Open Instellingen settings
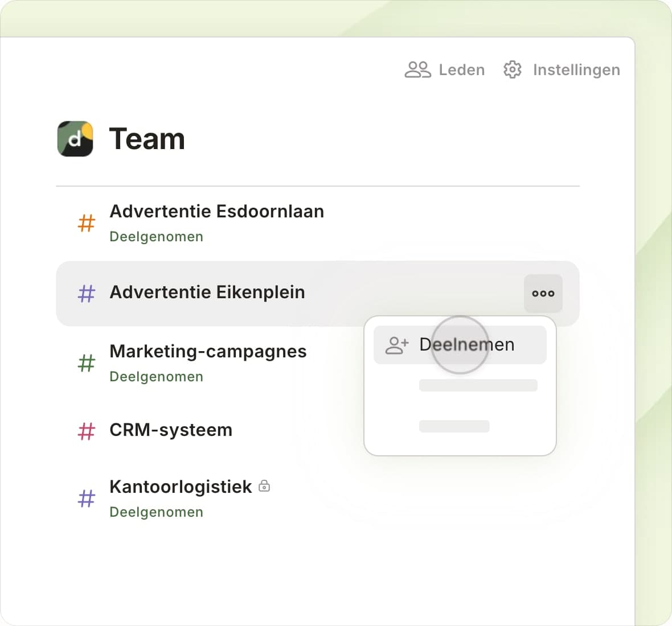The height and width of the screenshot is (626, 672). (576, 70)
